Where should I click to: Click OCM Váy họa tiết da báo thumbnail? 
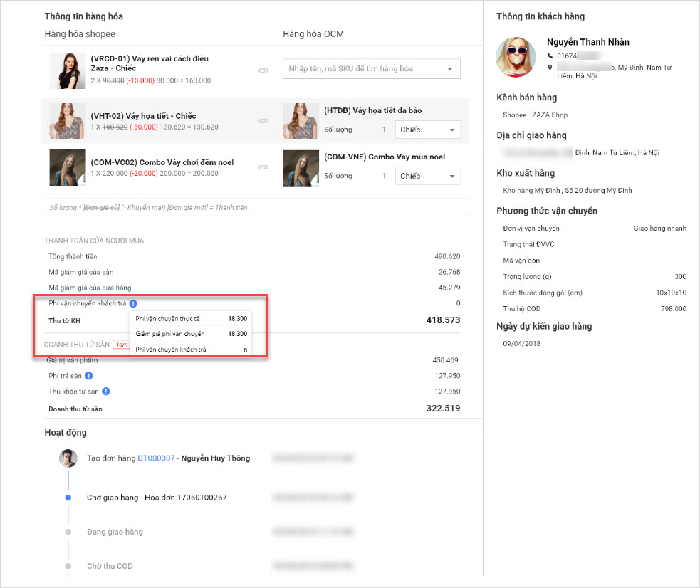tap(301, 120)
